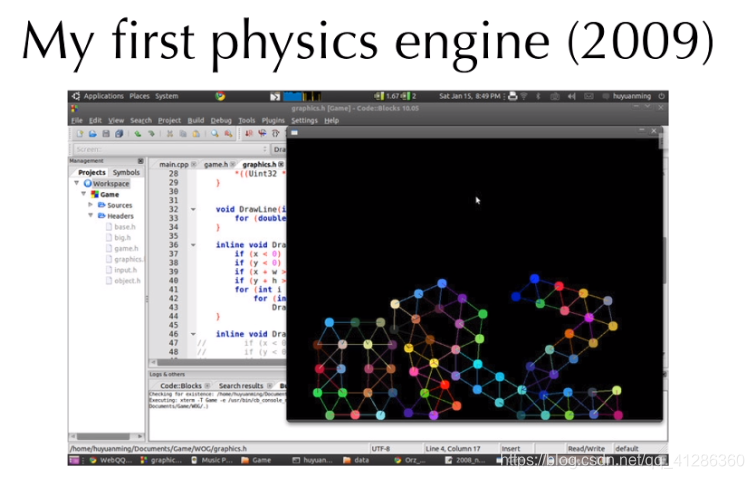Screen dimensions: 754x479
Task: Select the Search results log tab
Action: (x=241, y=386)
